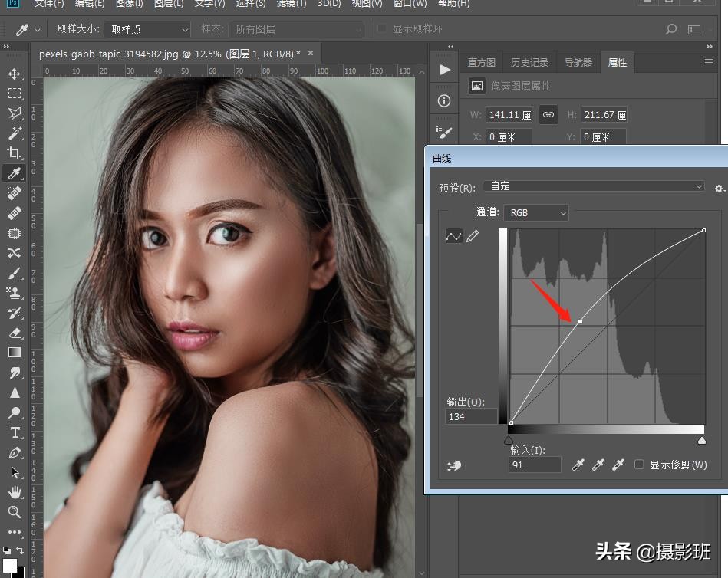Enable the 显示取样环 checkbox
The image size is (728, 578).
click(x=381, y=29)
